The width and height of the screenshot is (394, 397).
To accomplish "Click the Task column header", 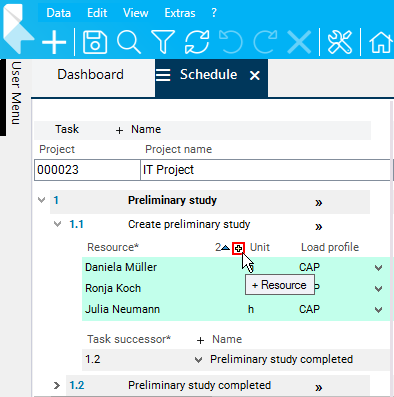I will [x=67, y=129].
